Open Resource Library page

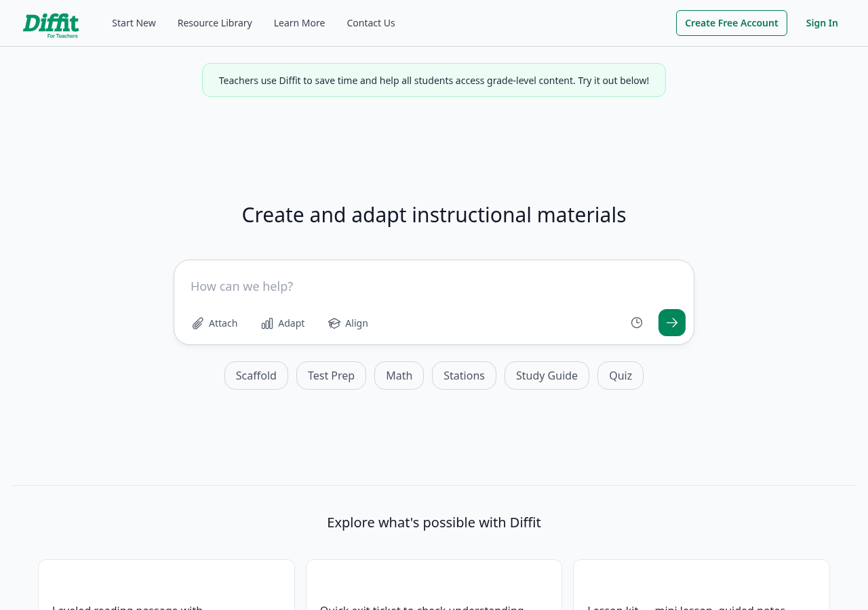pos(215,23)
